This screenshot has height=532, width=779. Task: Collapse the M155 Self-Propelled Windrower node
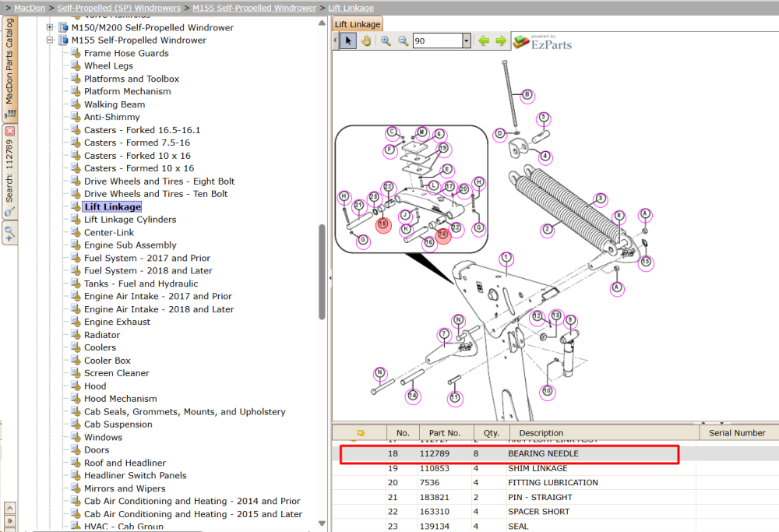50,41
